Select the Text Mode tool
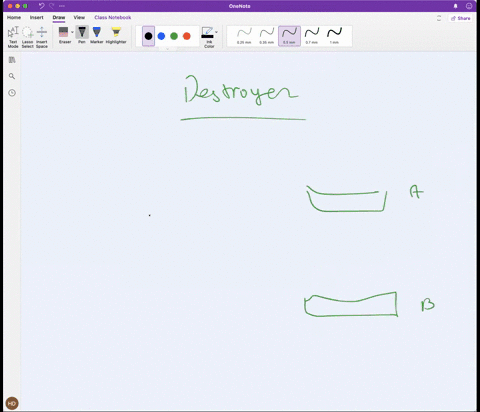Screen dimensions: 480x412 [x=13, y=37]
